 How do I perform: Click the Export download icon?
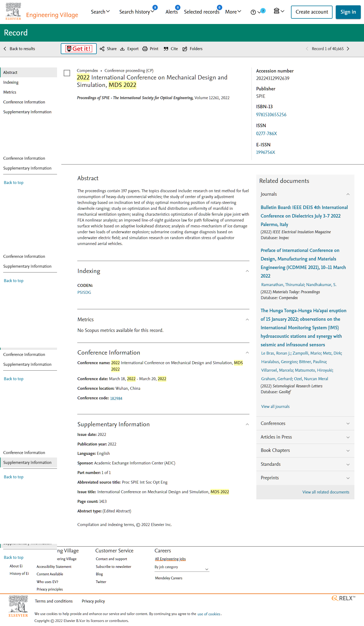[122, 49]
